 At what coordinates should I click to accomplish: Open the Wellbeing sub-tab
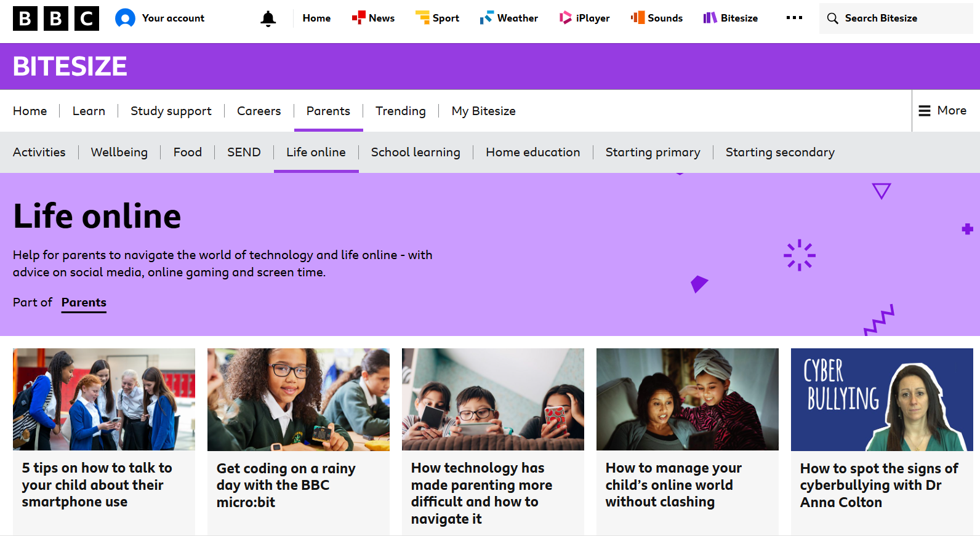coord(119,152)
